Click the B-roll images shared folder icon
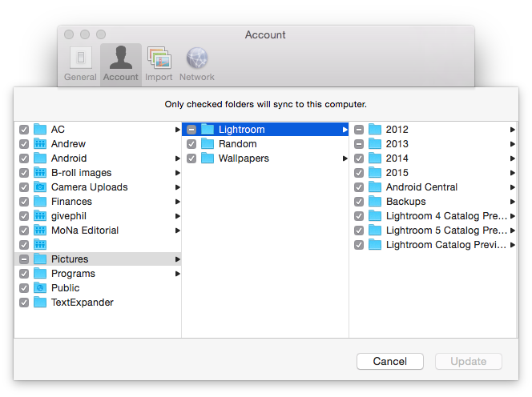This screenshot has width=532, height=397. 40,173
